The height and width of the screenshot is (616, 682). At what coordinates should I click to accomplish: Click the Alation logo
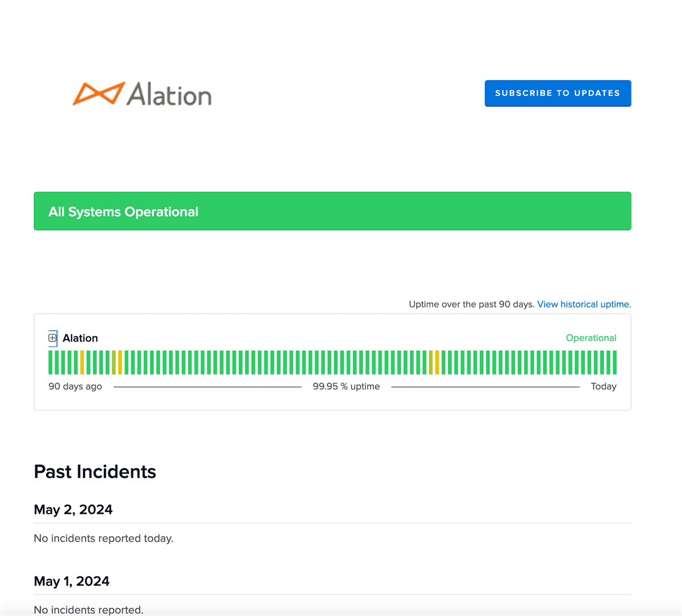click(x=142, y=94)
